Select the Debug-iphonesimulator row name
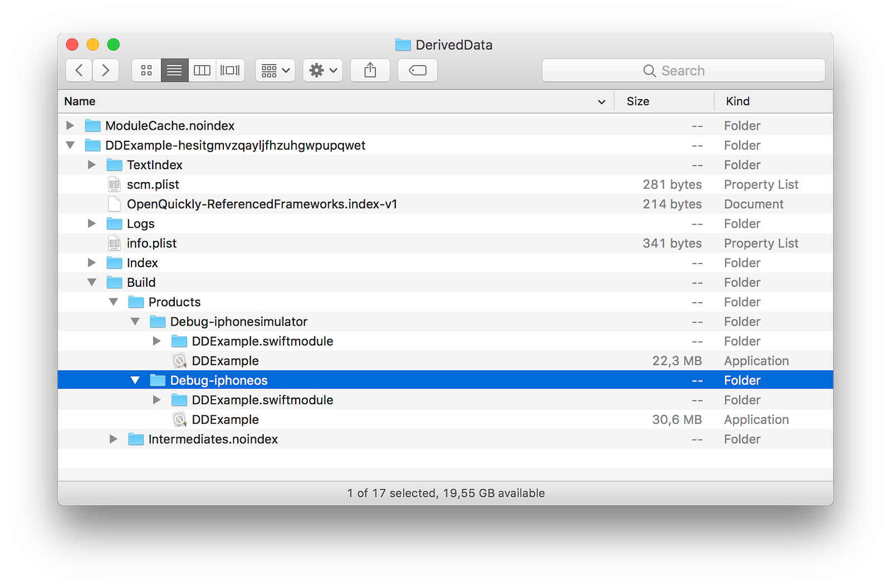 tap(239, 322)
